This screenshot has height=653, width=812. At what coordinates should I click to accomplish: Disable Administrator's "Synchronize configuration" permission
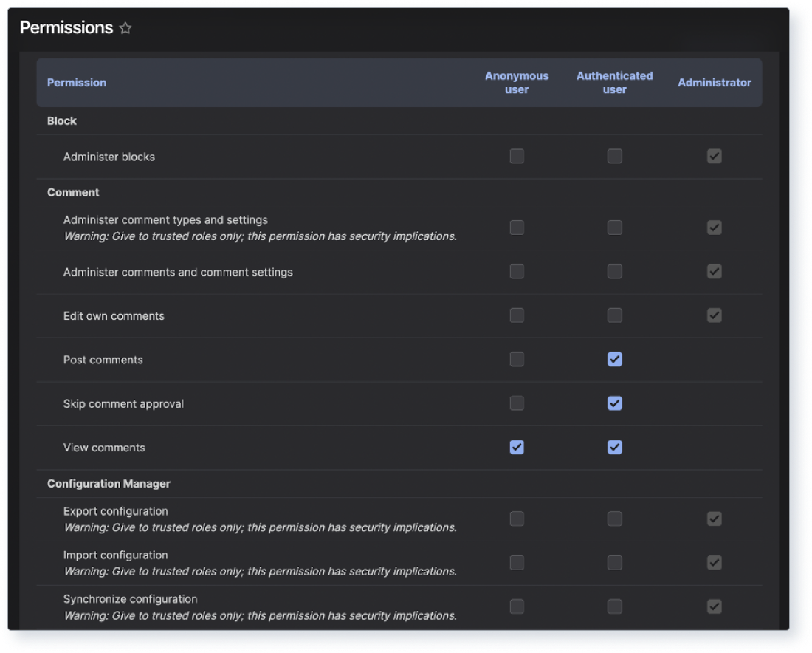714,606
